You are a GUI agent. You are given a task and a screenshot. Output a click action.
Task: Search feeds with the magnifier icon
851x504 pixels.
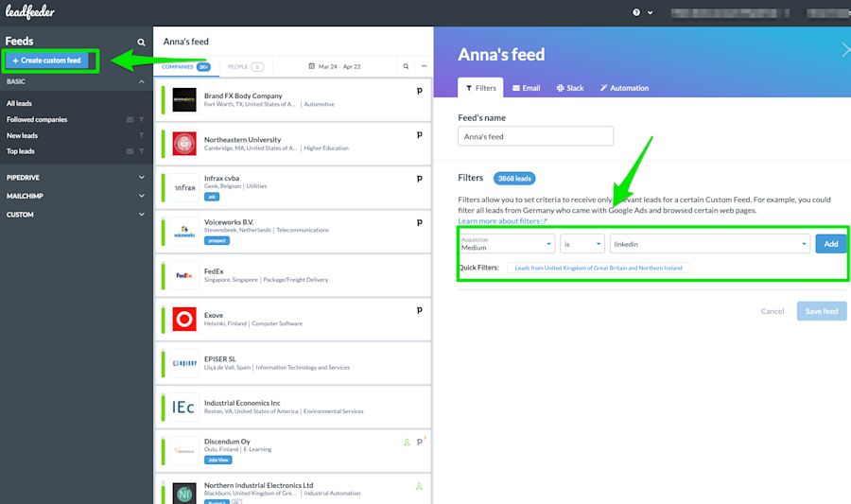(141, 42)
